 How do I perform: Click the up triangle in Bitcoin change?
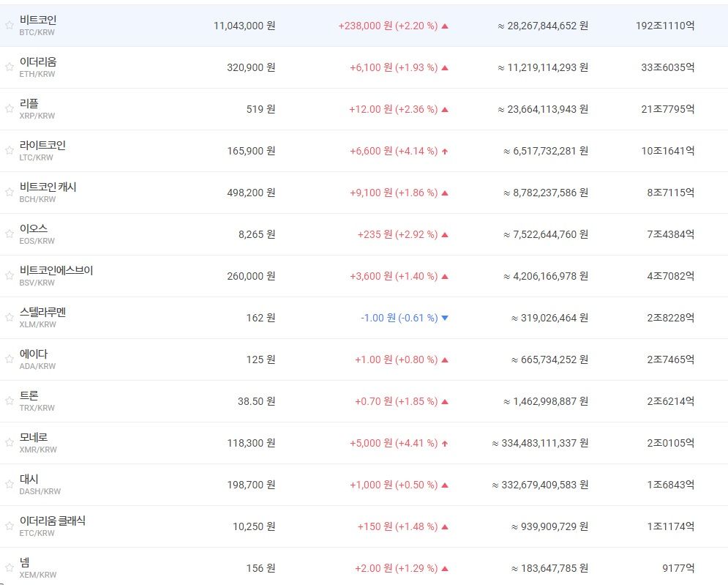click(445, 26)
